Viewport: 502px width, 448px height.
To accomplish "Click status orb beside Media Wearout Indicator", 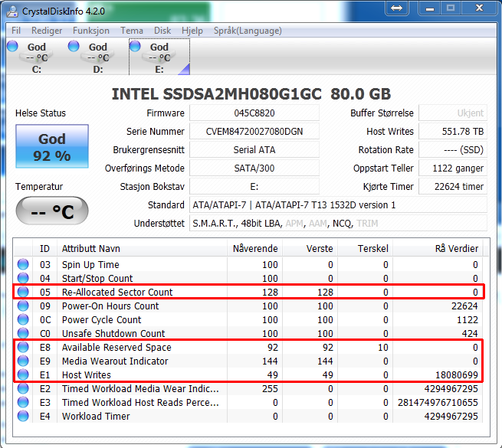I will [x=23, y=361].
